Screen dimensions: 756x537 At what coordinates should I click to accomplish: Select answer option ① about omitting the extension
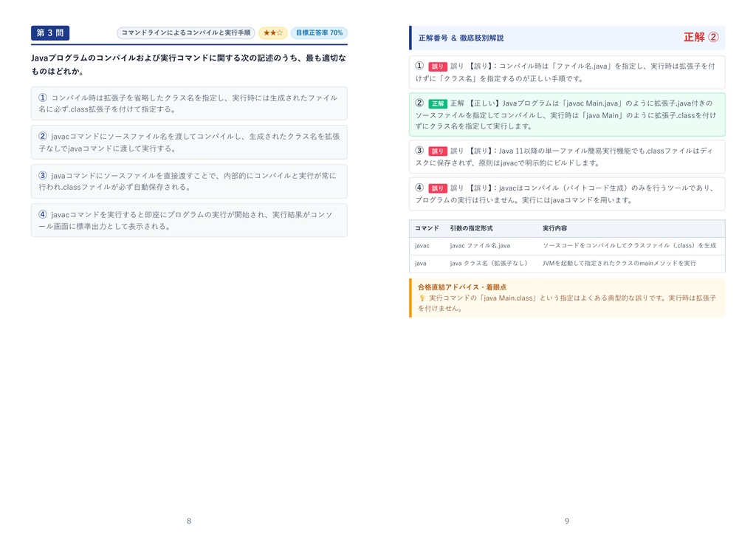click(189, 103)
